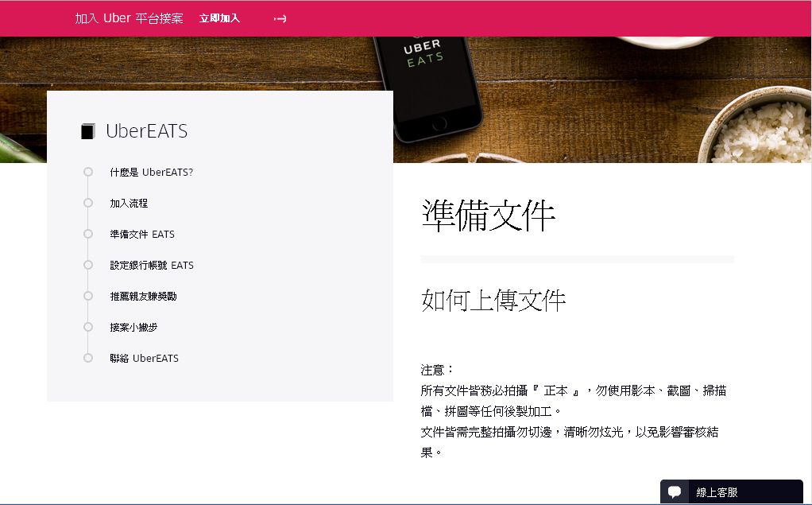Click the 加入 Uber 平台接案 banner text
This screenshot has height=505, width=812.
click(129, 18)
